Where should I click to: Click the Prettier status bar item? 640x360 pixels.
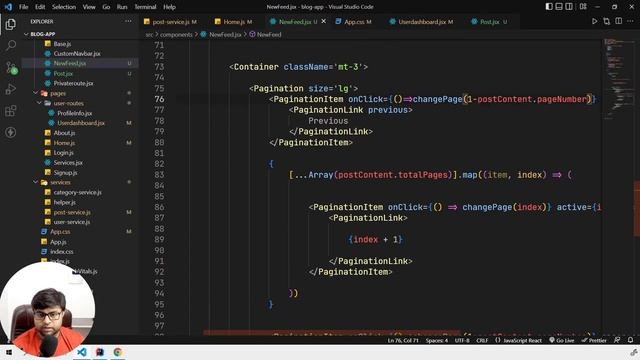point(594,340)
